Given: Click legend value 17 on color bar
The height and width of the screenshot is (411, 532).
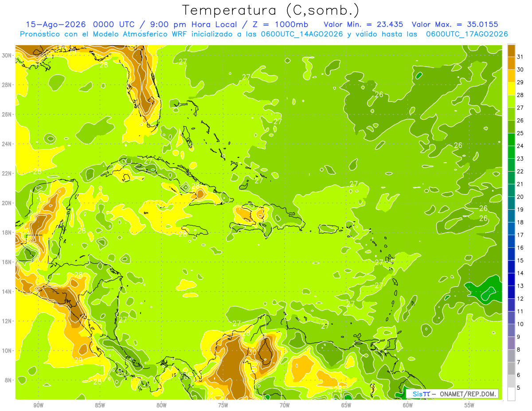Looking at the screenshot, I should tap(520, 235).
